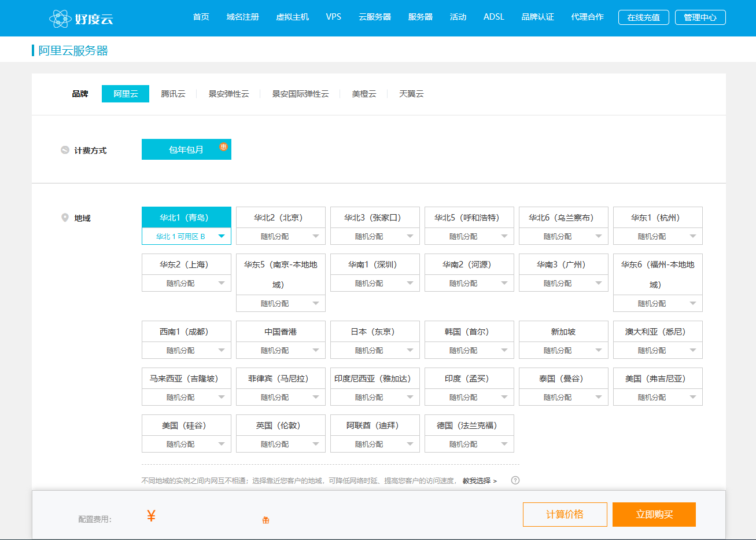Select the 华东1（杭州）region

coord(658,218)
